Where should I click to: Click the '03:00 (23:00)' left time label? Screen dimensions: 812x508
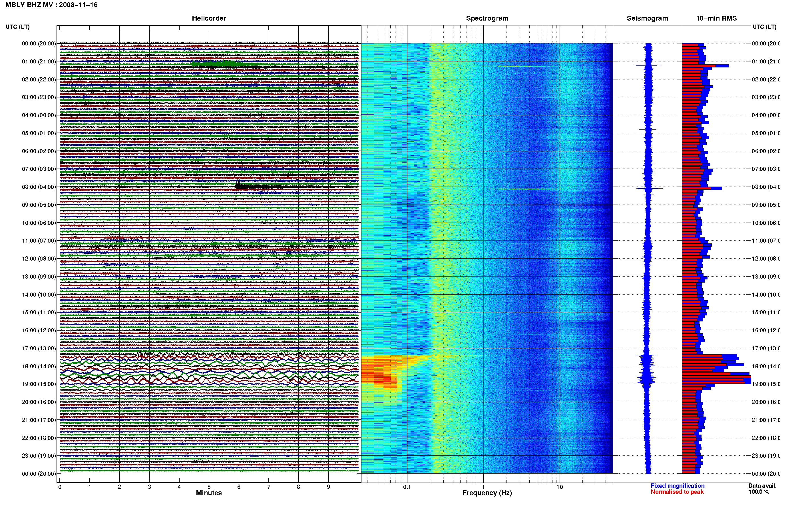39,97
